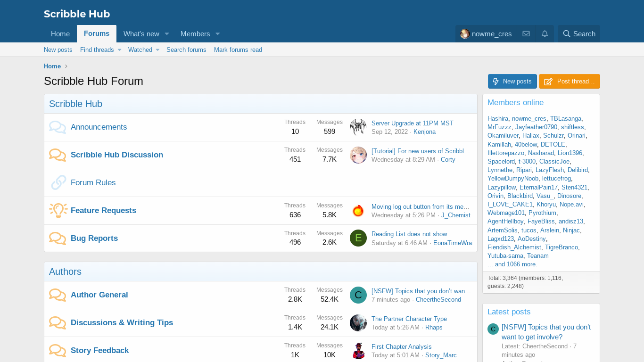
Task: Open Mark forums read link
Action: pyautogui.click(x=238, y=50)
